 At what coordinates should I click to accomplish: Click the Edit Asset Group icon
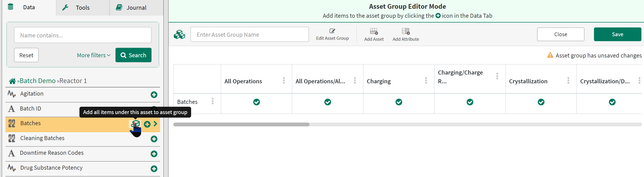[x=332, y=31]
